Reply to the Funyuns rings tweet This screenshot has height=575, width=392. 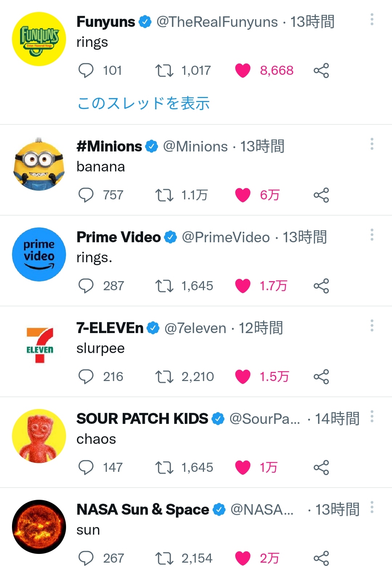pos(86,70)
